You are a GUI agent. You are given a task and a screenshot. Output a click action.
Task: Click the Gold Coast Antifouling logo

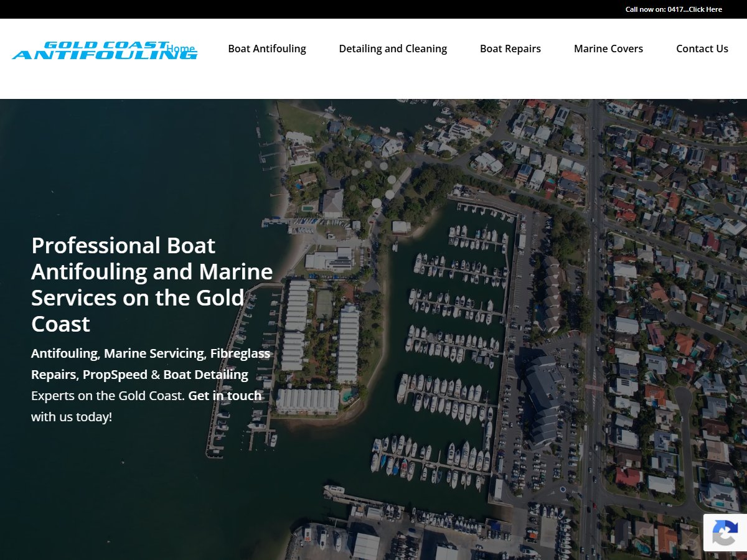(x=105, y=50)
